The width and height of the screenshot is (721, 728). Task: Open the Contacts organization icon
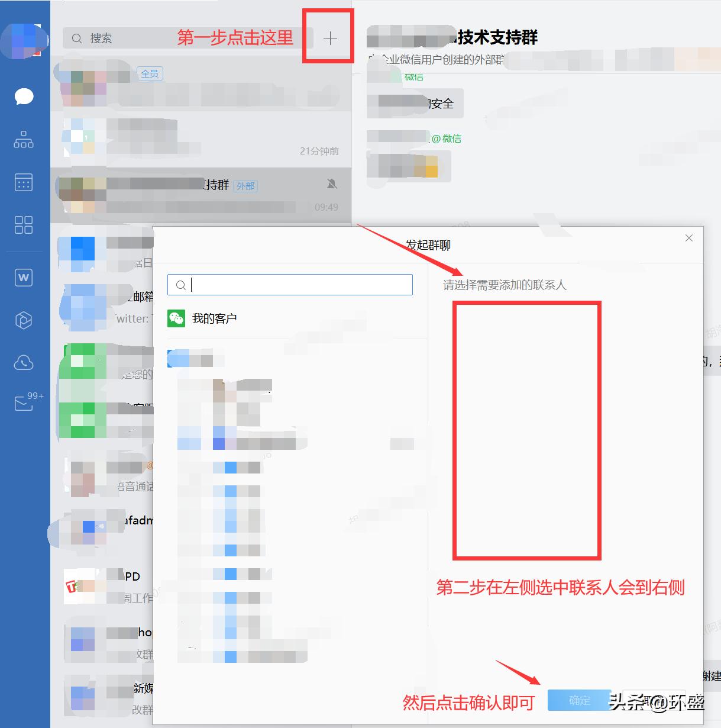(24, 140)
